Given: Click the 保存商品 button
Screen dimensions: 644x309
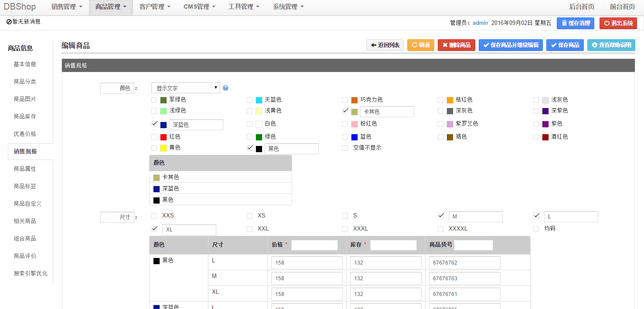Looking at the screenshot, I should (x=565, y=45).
